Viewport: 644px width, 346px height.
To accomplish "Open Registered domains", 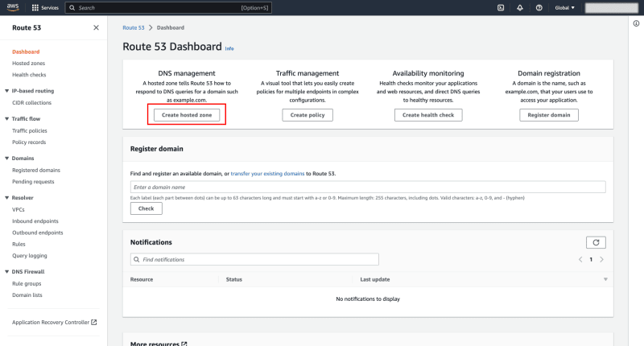I will 36,170.
